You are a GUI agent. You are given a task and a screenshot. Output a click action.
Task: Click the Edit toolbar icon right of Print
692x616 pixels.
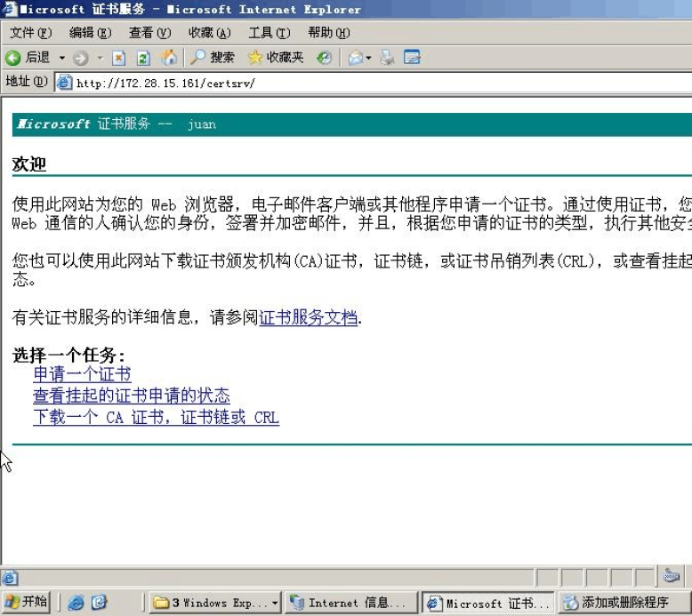coord(412,58)
